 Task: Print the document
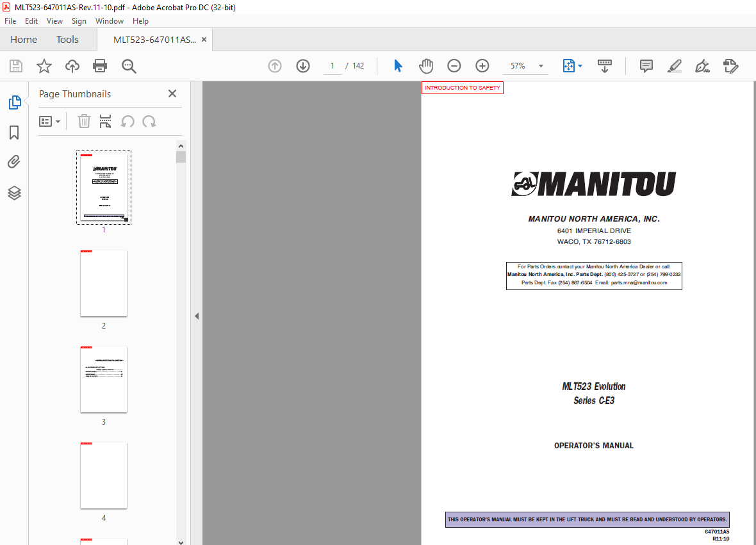click(100, 66)
